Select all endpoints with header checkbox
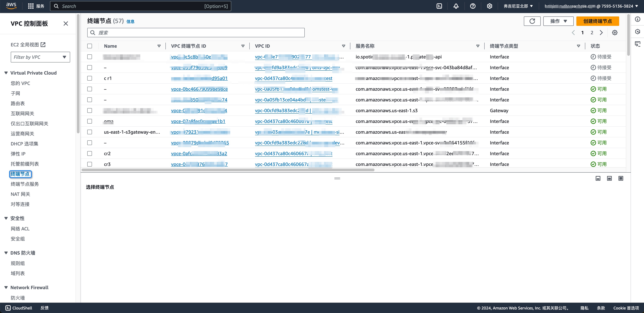 [x=89, y=46]
